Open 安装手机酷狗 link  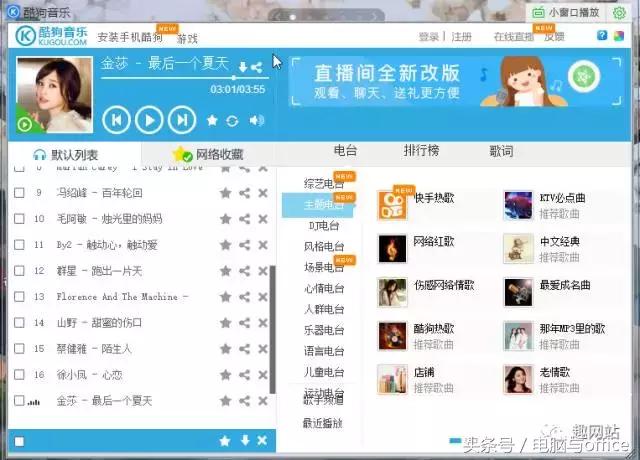130,38
